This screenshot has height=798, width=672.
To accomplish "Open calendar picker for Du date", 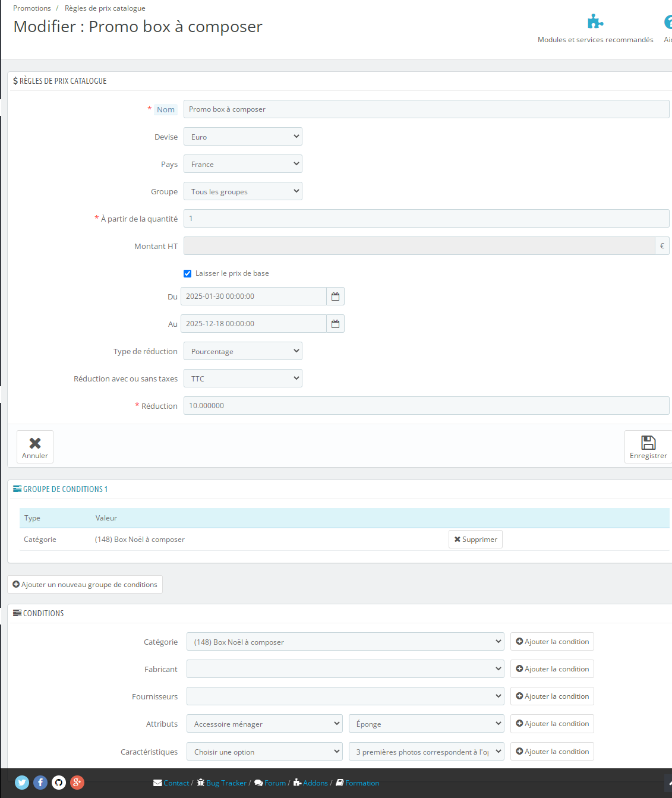I will 336,297.
